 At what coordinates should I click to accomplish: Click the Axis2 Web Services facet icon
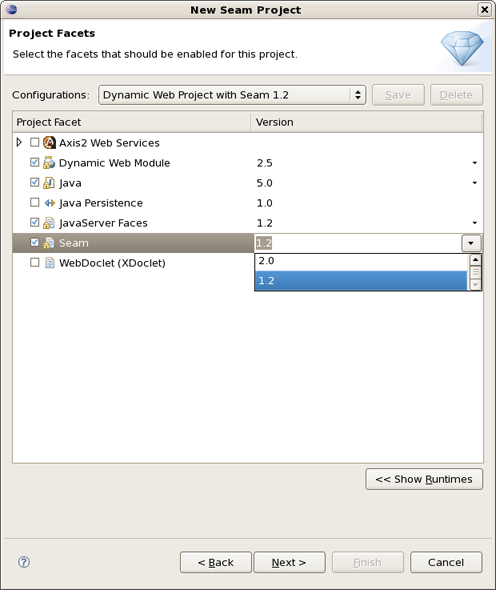point(49,143)
